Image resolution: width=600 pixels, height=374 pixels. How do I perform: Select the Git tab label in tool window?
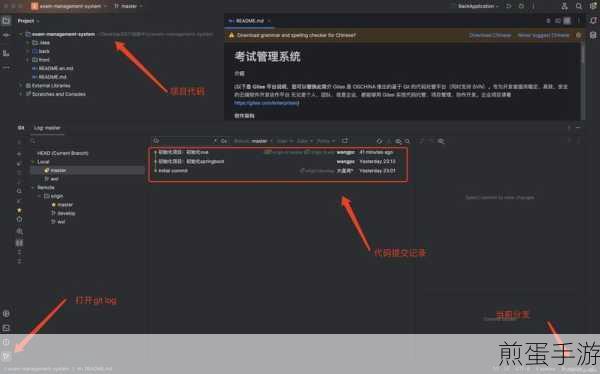click(x=21, y=127)
